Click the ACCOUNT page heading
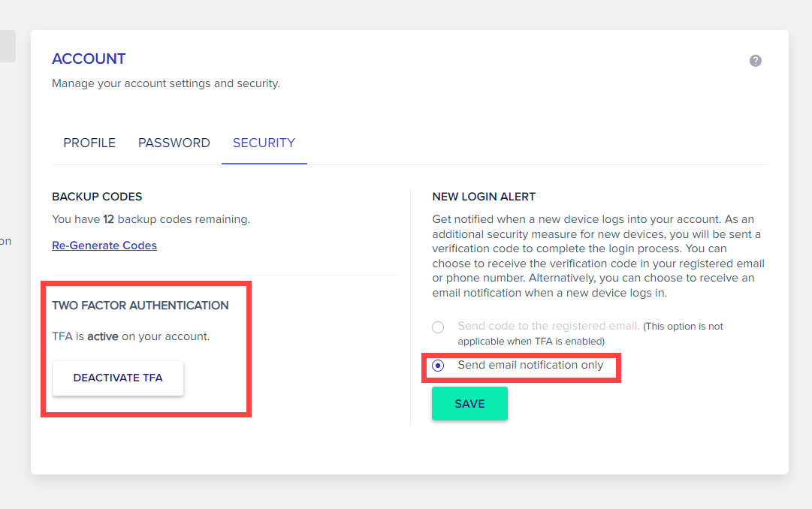 coord(89,59)
